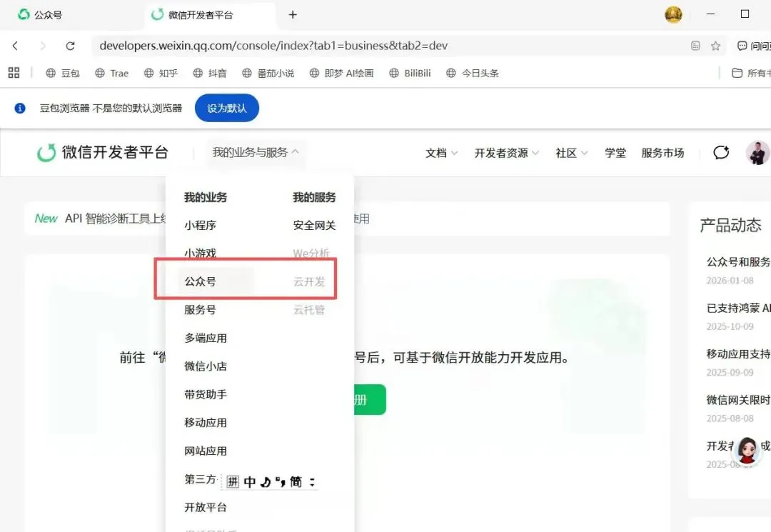
Task: Select 微信小店 in the dropdown
Action: (x=206, y=366)
